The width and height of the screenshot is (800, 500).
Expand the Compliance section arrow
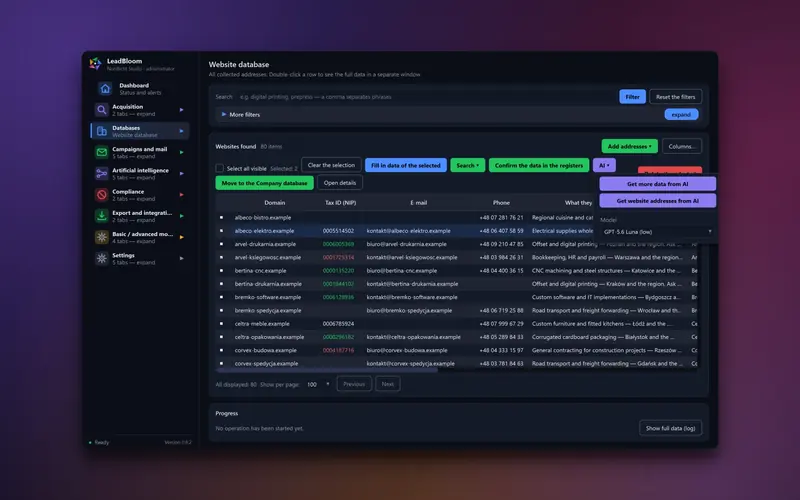coord(182,195)
